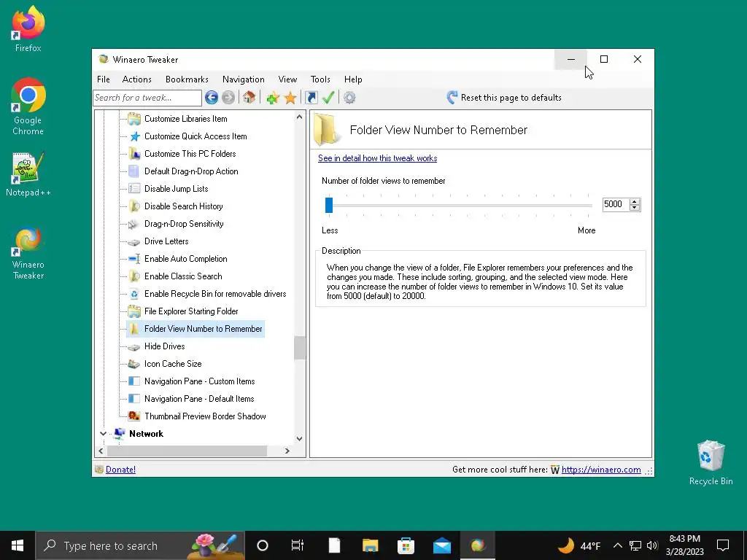The height and width of the screenshot is (560, 747).
Task: Open the Windows Start menu
Action: pyautogui.click(x=18, y=545)
